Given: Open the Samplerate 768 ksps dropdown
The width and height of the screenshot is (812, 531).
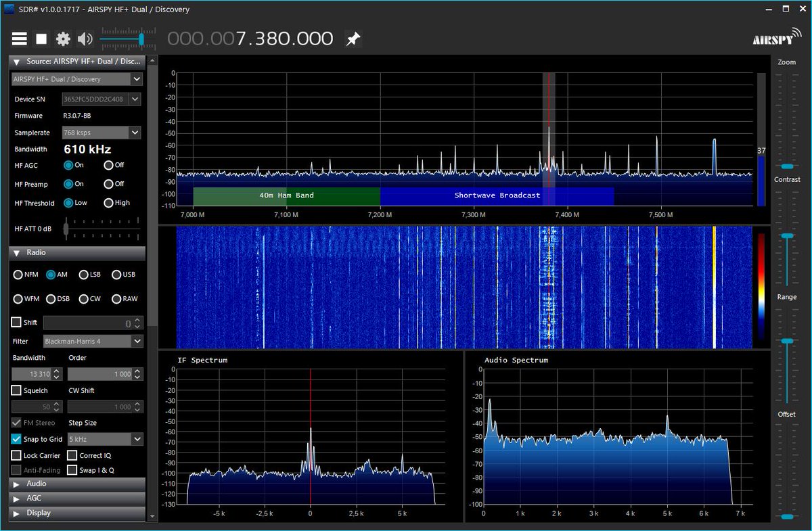Looking at the screenshot, I should (x=101, y=133).
